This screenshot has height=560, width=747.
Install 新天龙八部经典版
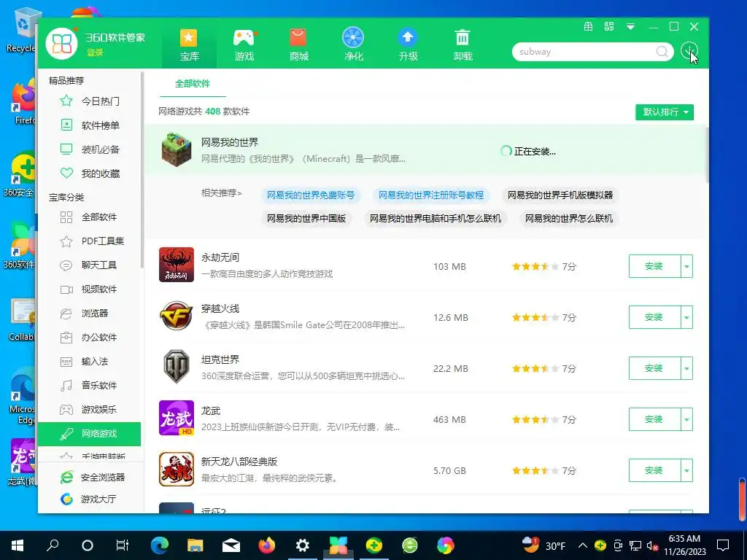654,470
